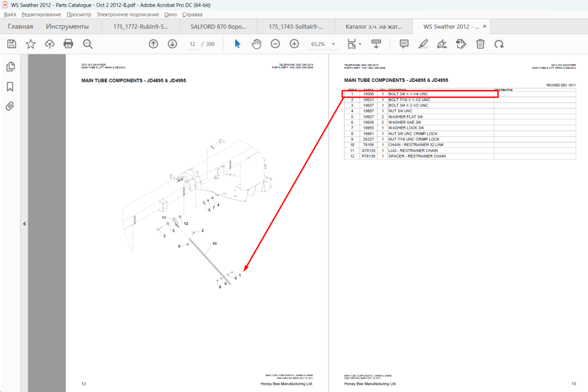Close the WS Swather 2012 tab

[x=485, y=26]
